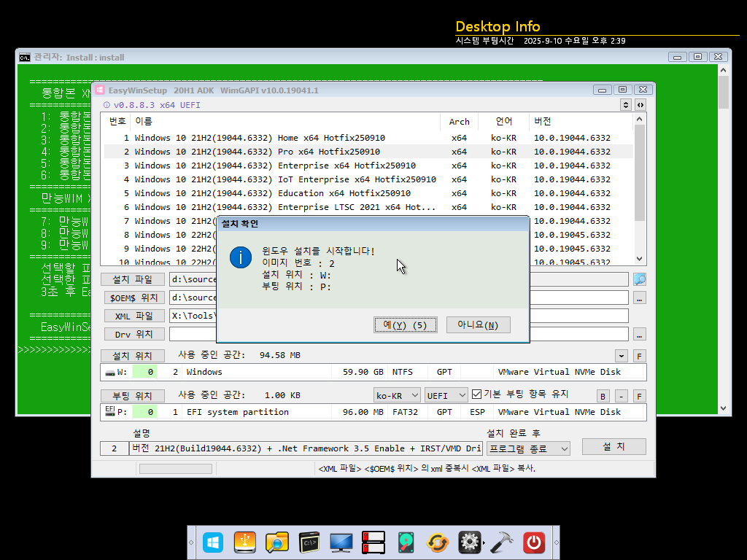The image size is (747, 560).
Task: Click the ellipsis button for Drv path
Action: pyautogui.click(x=639, y=334)
